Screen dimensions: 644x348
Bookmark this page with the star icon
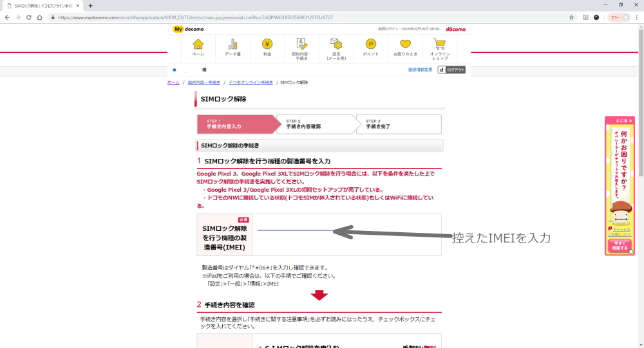click(571, 17)
